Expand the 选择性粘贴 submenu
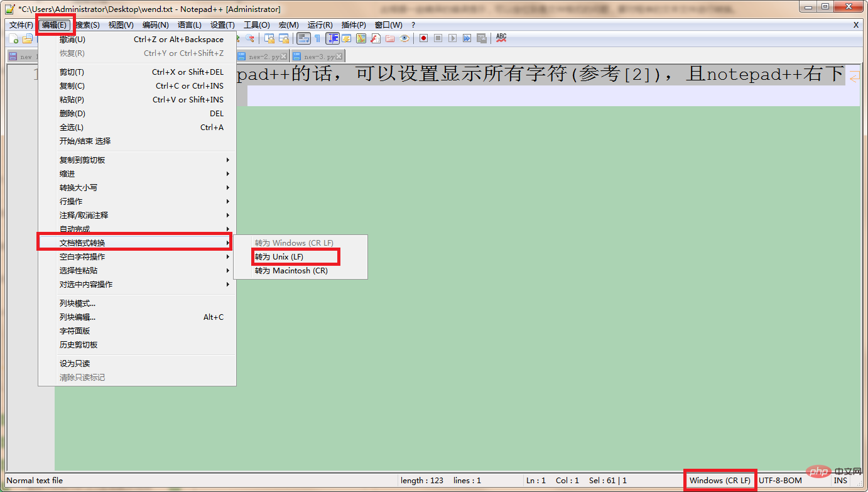 [137, 271]
